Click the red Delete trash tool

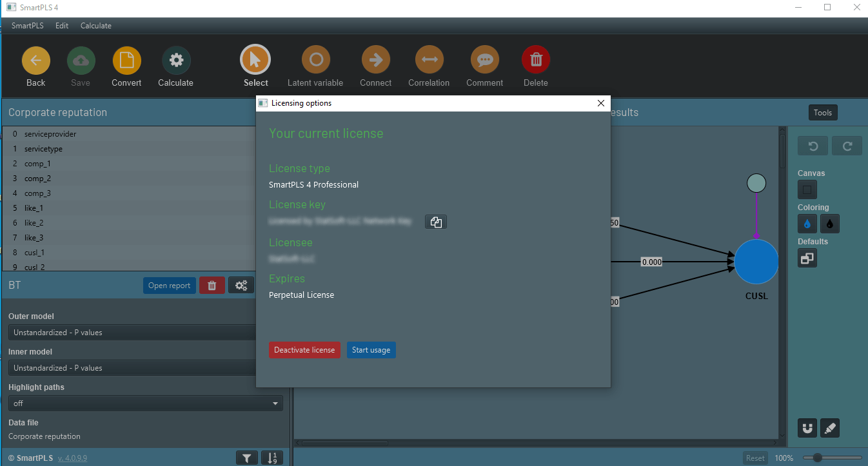[x=536, y=60]
